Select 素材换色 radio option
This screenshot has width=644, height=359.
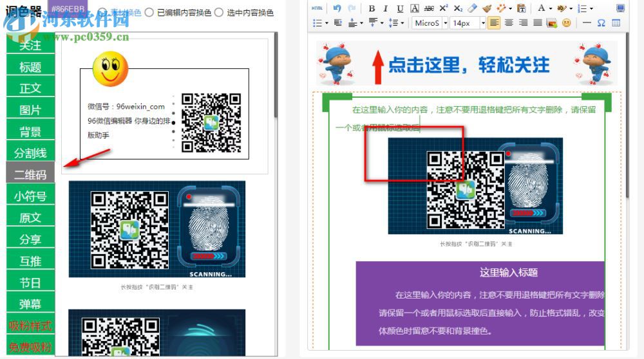[102, 13]
